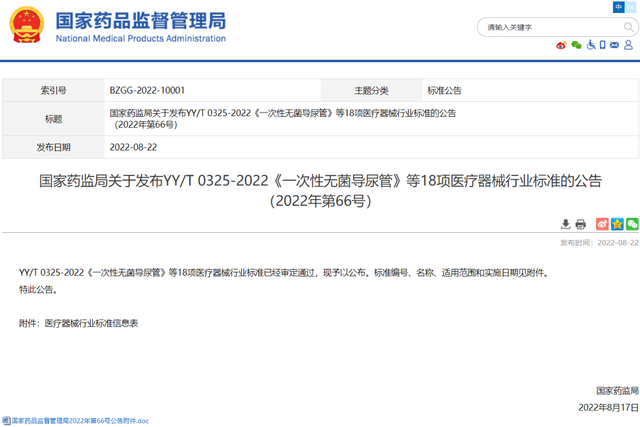Open the envelope mail icon

(614, 45)
